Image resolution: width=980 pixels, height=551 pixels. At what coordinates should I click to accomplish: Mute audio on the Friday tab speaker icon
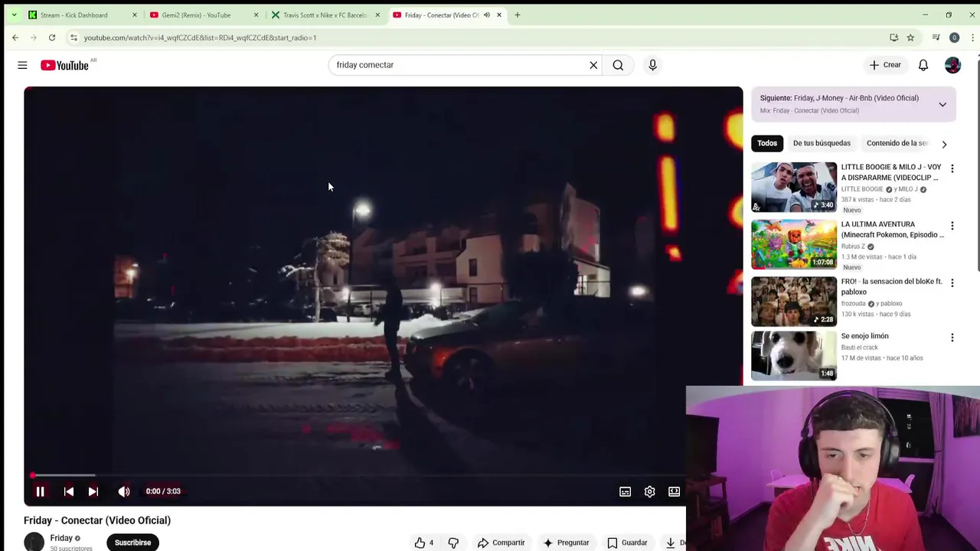click(486, 15)
